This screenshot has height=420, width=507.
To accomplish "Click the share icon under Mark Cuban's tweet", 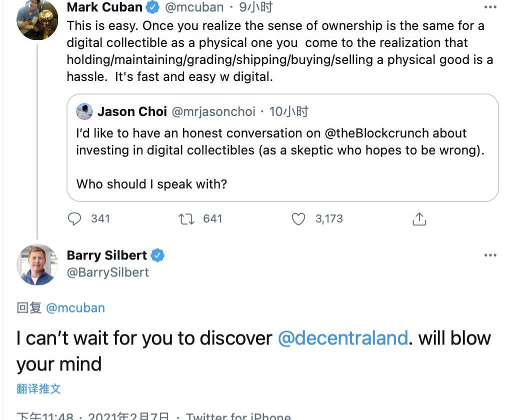I will click(419, 219).
